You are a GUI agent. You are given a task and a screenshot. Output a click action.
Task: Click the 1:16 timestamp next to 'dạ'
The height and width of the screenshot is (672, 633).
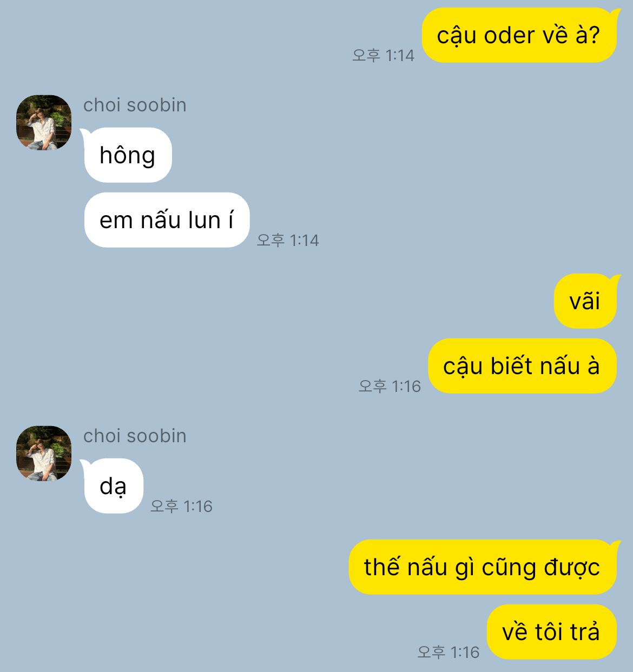pyautogui.click(x=181, y=506)
